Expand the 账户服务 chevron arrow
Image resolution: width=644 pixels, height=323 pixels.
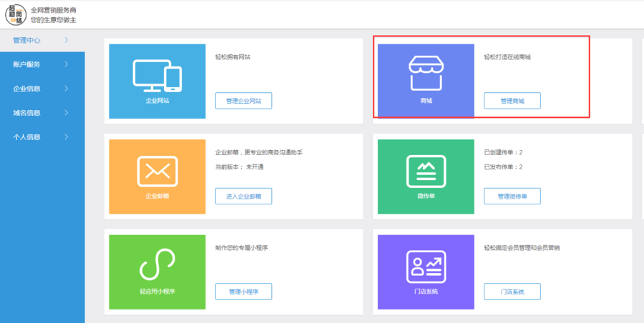pos(66,64)
